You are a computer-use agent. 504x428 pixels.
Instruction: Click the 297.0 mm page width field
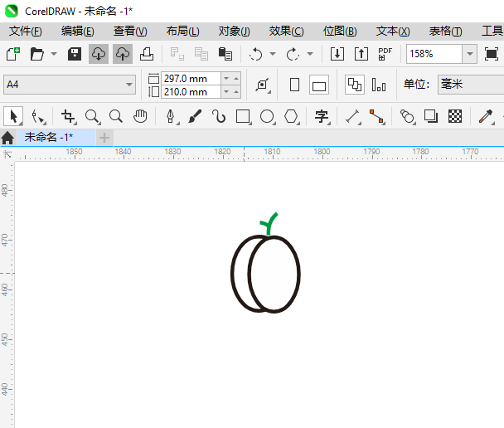click(x=191, y=79)
